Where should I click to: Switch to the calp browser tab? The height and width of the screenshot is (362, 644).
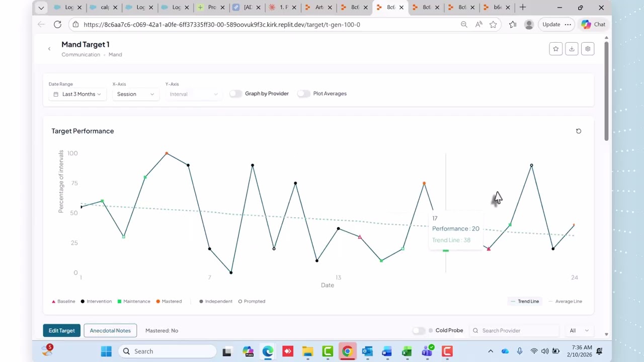[104, 8]
